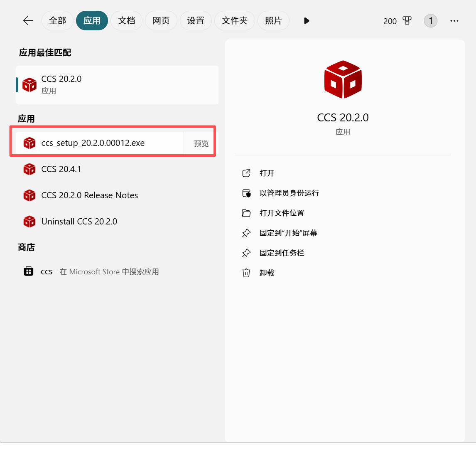Screen dimensions: 476x451
Task: Click the open external-link icon
Action: coord(246,173)
